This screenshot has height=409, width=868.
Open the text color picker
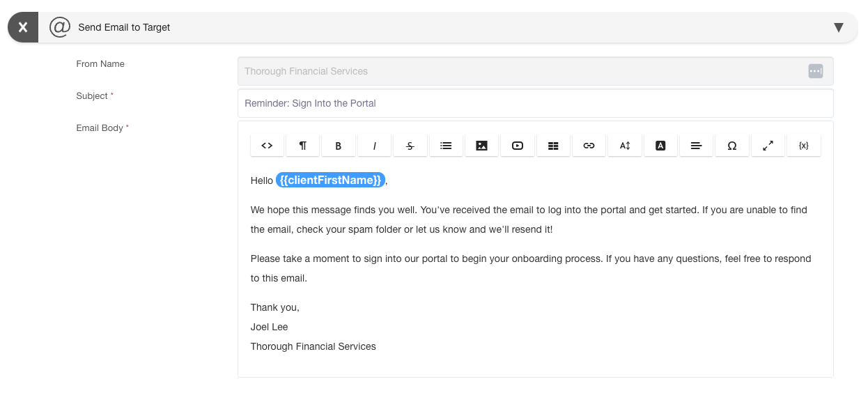660,146
